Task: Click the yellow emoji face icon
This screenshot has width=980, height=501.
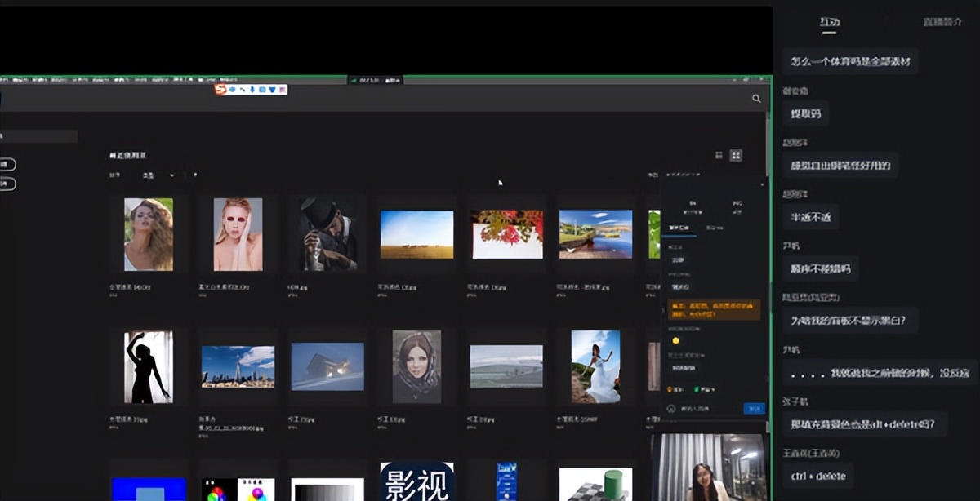Action: point(675,340)
